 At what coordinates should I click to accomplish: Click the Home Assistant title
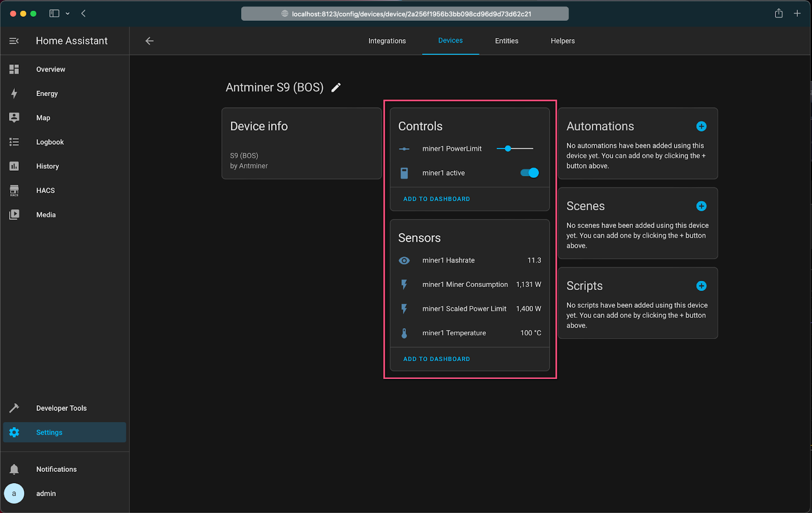coord(72,41)
